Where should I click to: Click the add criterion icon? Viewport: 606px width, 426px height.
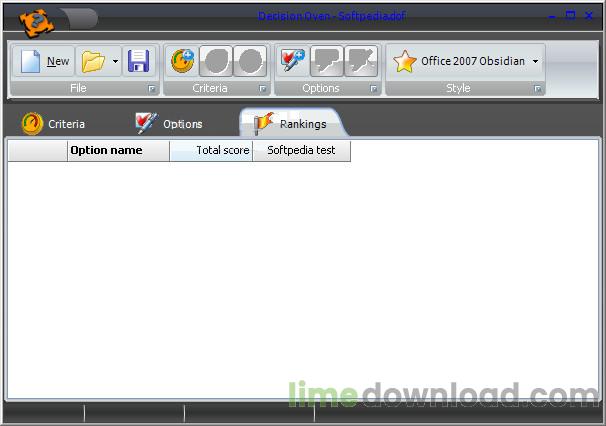pos(182,62)
